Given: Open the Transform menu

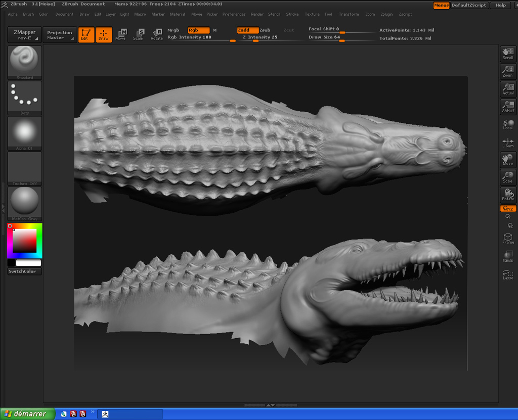Looking at the screenshot, I should 349,14.
